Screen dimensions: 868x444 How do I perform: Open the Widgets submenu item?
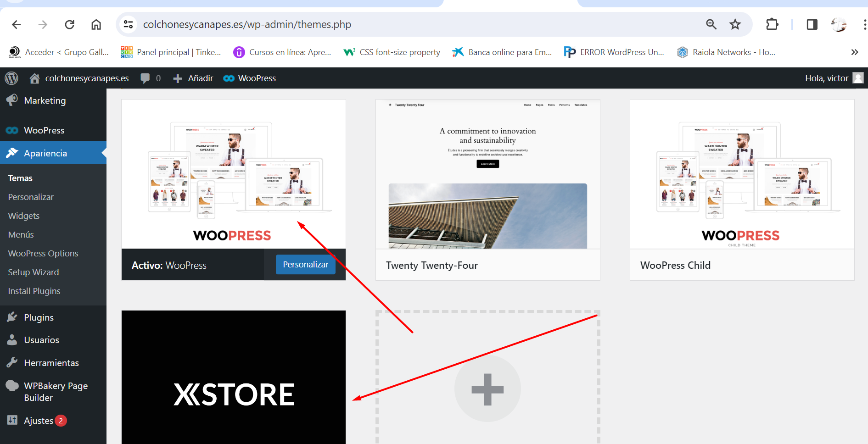(x=24, y=216)
